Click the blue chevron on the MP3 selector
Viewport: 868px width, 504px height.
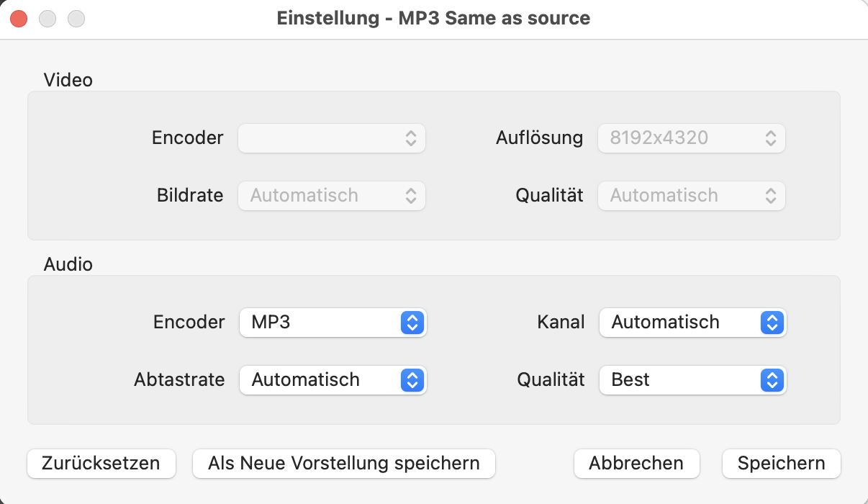pos(412,323)
